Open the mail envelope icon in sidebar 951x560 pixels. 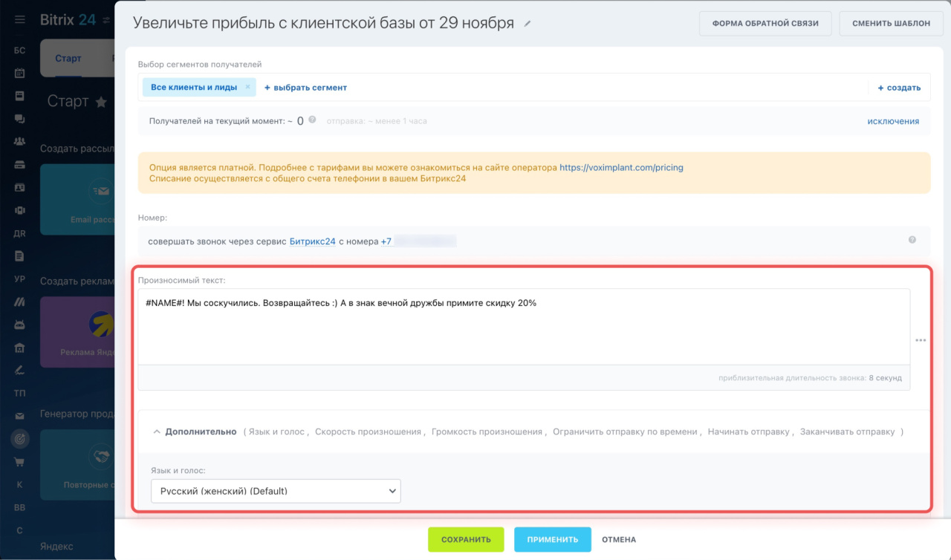pos(20,416)
